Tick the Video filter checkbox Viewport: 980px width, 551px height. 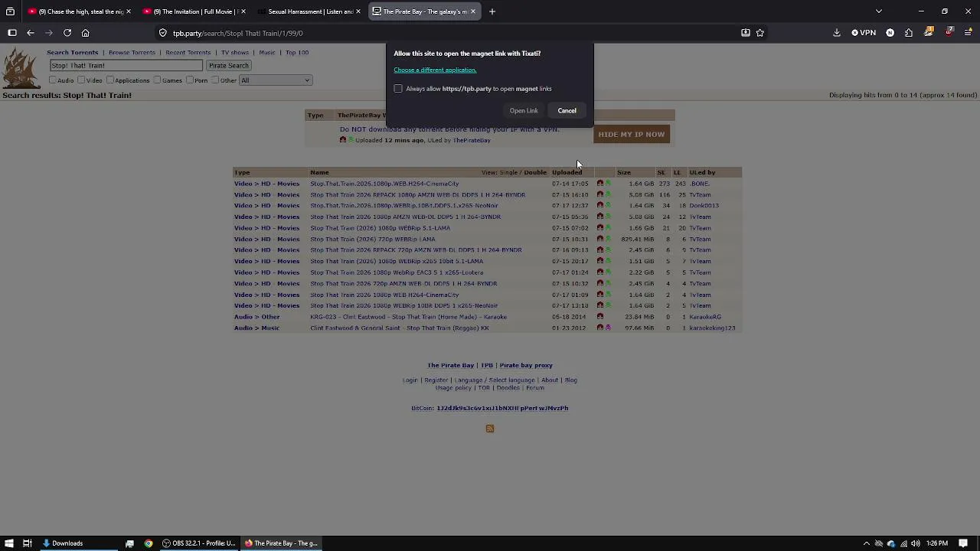pos(82,80)
